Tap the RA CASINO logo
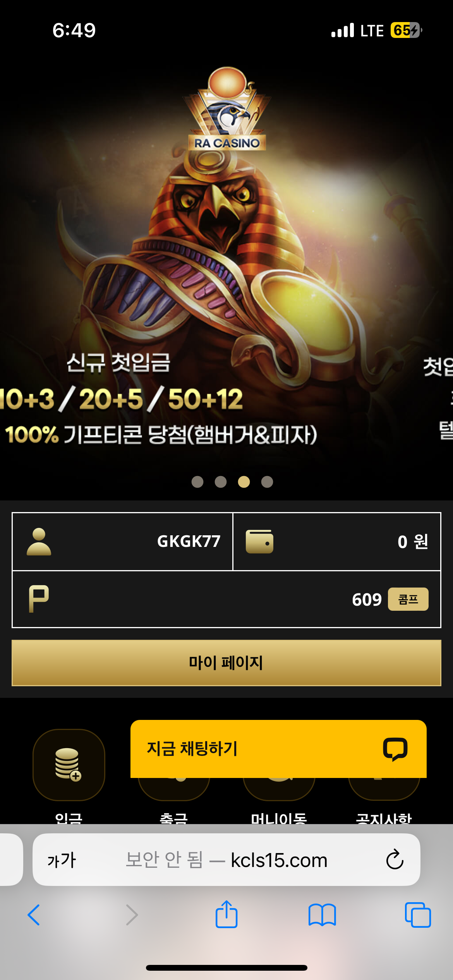 click(x=227, y=109)
